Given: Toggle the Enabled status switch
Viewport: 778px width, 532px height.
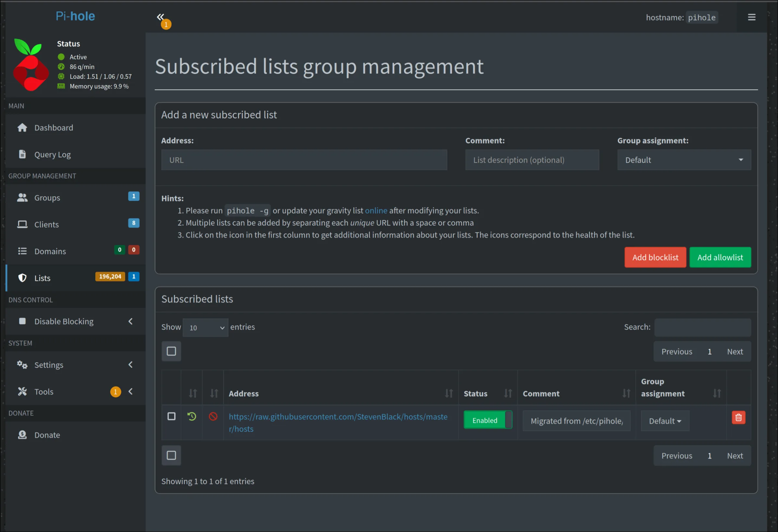Looking at the screenshot, I should coord(487,420).
